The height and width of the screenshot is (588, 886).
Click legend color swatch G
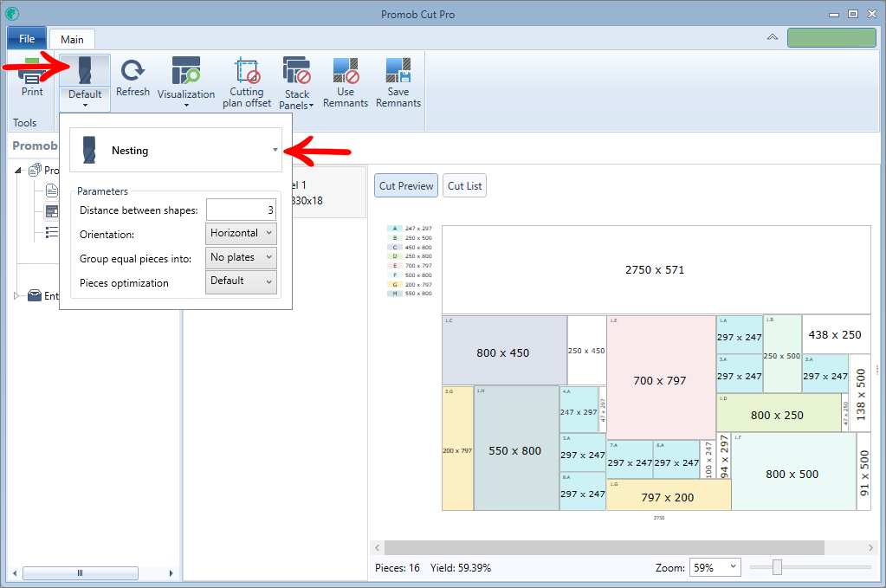pyautogui.click(x=394, y=284)
